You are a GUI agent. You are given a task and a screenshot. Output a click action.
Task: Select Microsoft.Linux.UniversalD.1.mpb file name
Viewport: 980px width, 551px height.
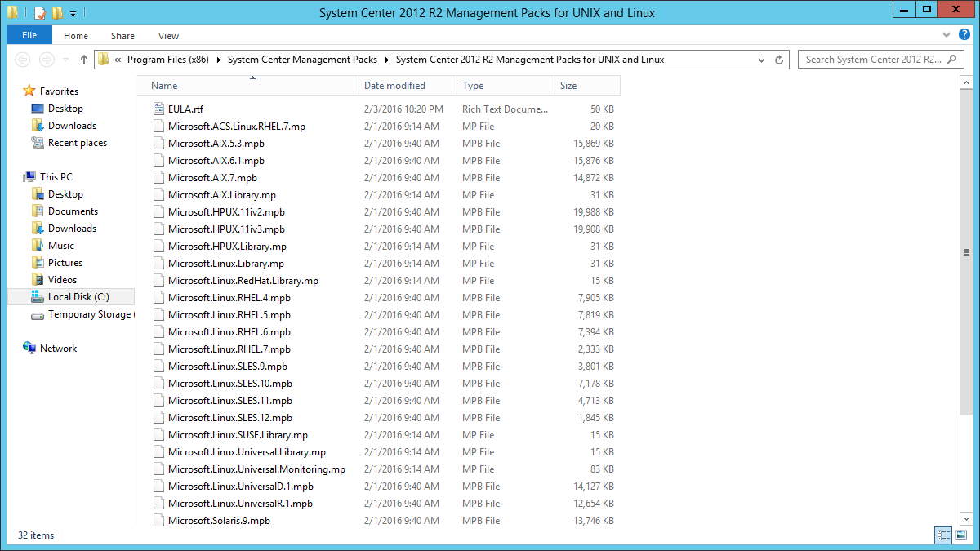click(x=241, y=487)
